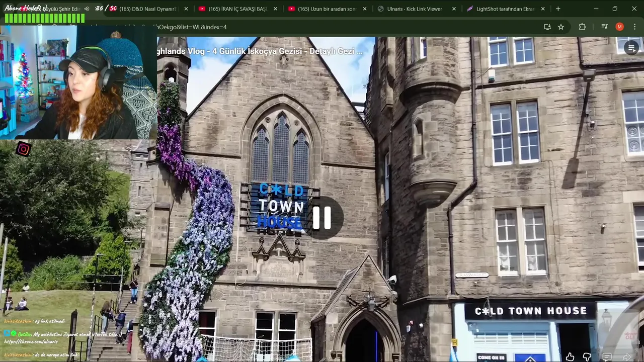Screen dimensions: 644x362
Task: Switch to LightShot tarafından Ekran tab
Action: [505, 9]
